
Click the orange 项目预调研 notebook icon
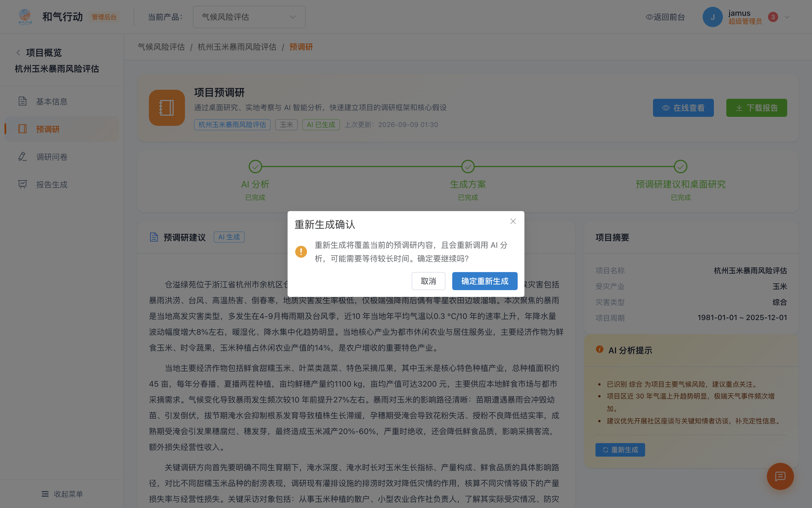click(x=167, y=108)
